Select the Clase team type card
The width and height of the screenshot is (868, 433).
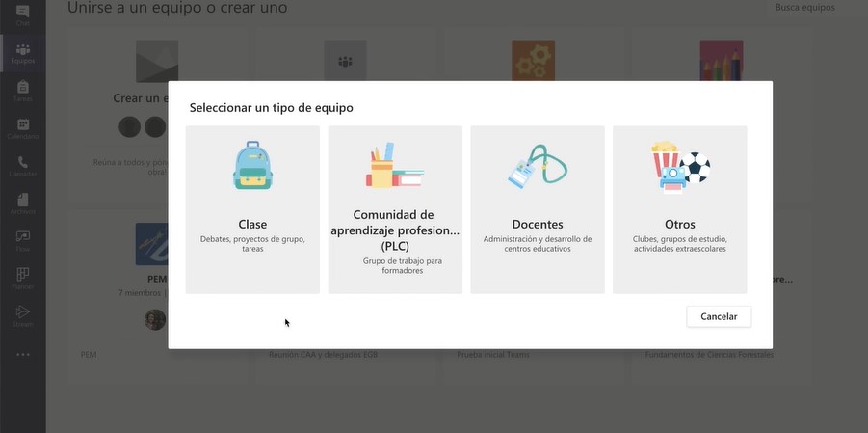tap(252, 209)
